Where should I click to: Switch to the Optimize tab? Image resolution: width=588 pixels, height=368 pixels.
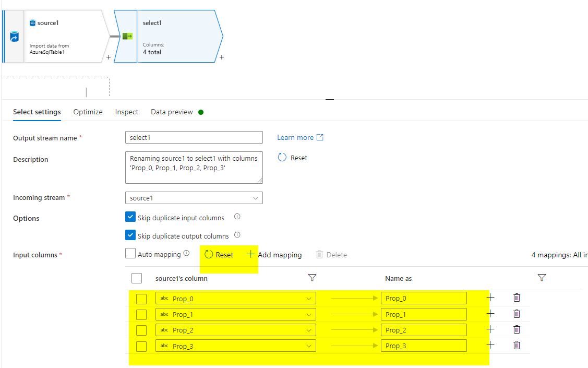88,112
